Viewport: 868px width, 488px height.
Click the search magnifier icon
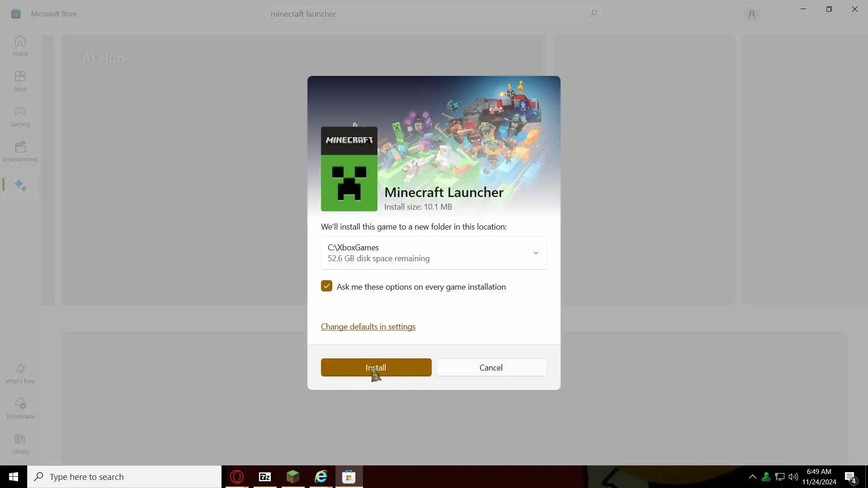point(593,14)
